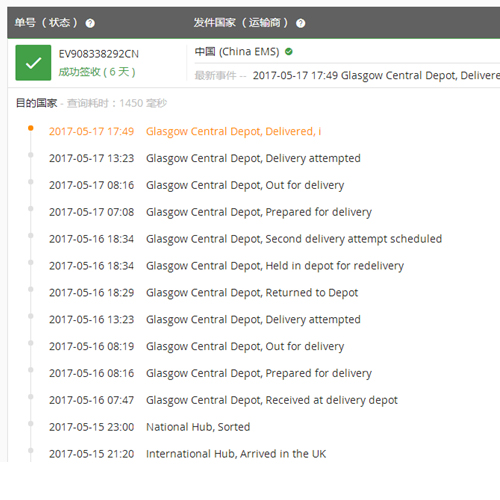Click the 单号（状态）column header
Screen dimensions: 500x500
tap(46, 23)
